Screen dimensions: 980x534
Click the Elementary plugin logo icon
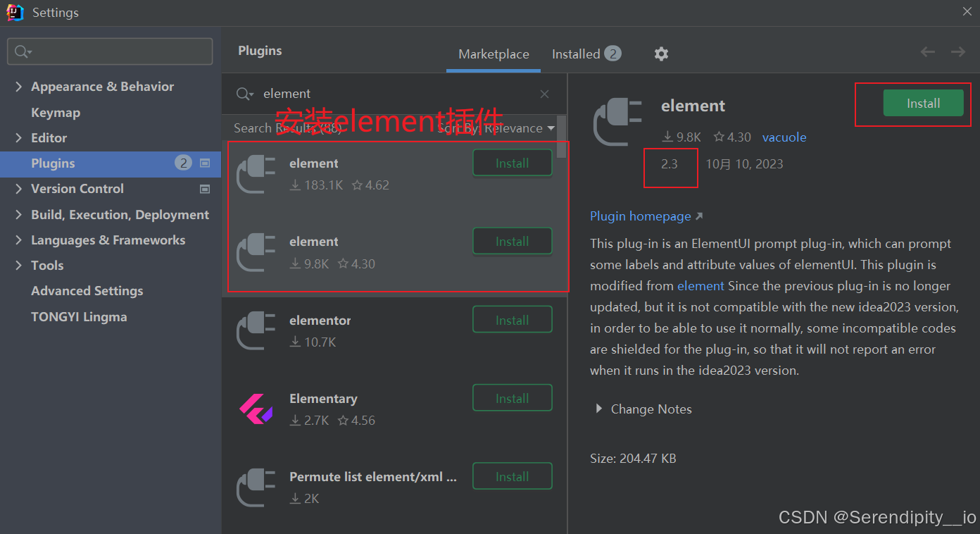coord(256,408)
